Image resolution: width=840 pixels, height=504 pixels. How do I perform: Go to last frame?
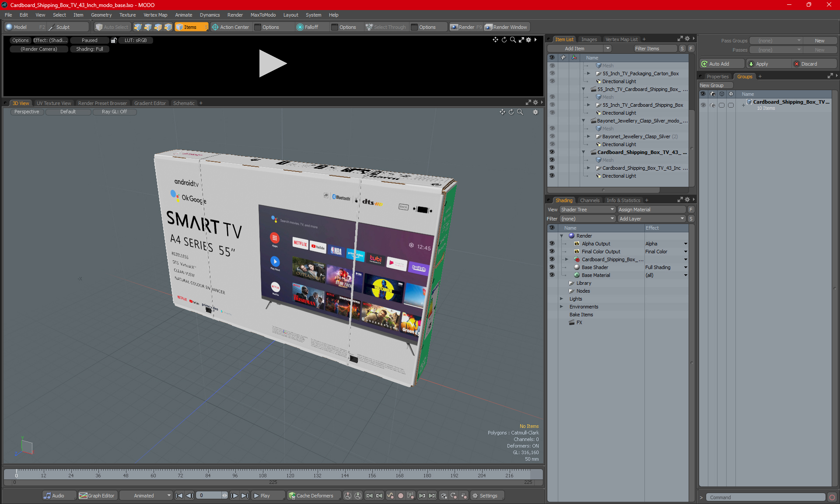click(x=245, y=496)
